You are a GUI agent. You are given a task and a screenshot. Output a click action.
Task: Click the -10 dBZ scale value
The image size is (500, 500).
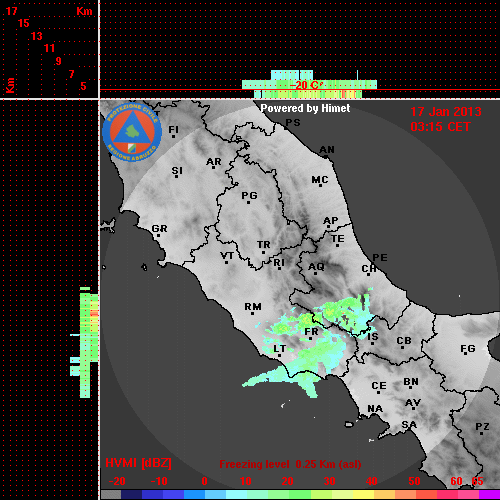pyautogui.click(x=159, y=481)
